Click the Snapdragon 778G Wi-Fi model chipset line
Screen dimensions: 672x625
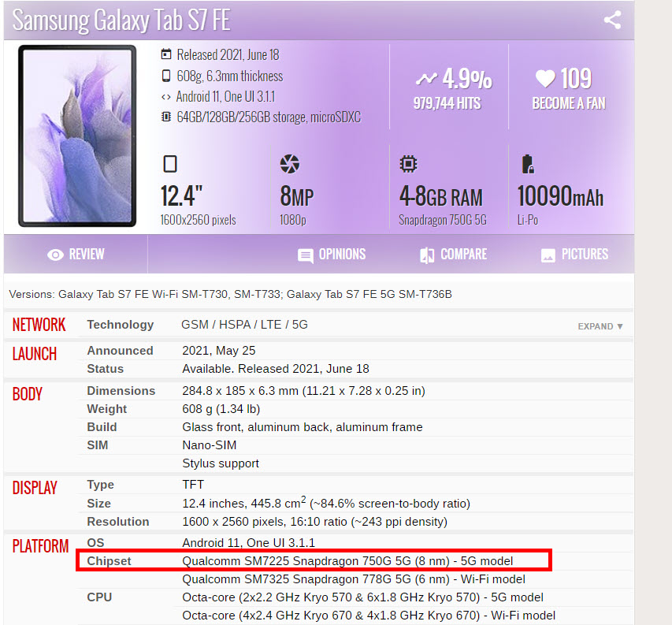point(354,579)
